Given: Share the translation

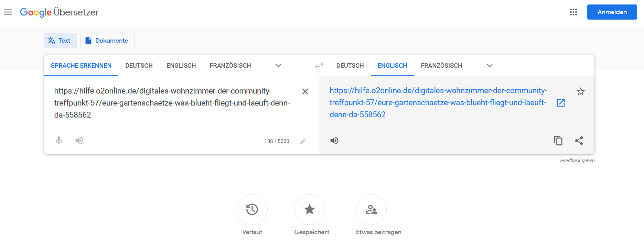Looking at the screenshot, I should point(579,141).
